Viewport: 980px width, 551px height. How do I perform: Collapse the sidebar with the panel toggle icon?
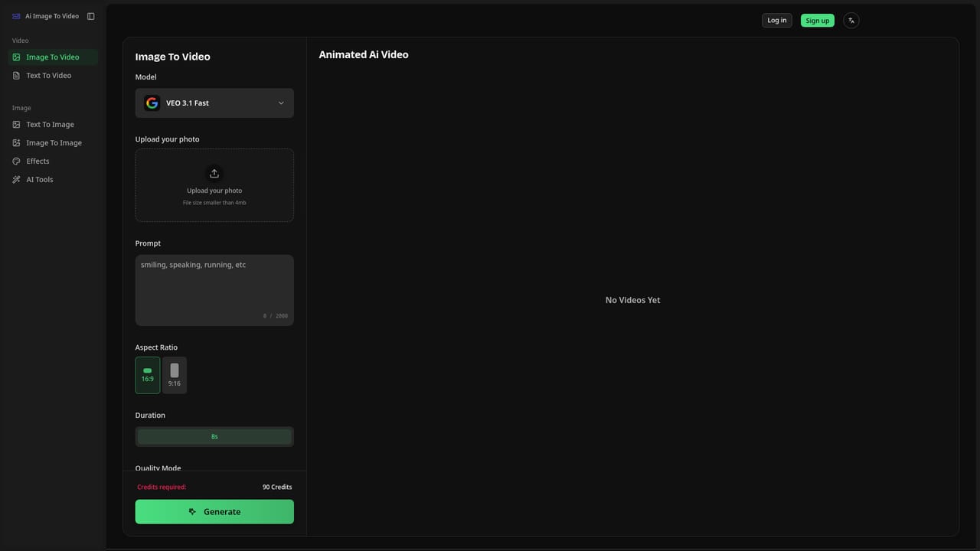click(90, 16)
